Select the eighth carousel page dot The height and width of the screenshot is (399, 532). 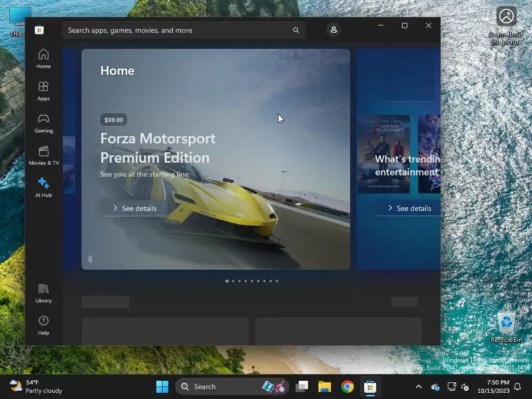(x=270, y=281)
